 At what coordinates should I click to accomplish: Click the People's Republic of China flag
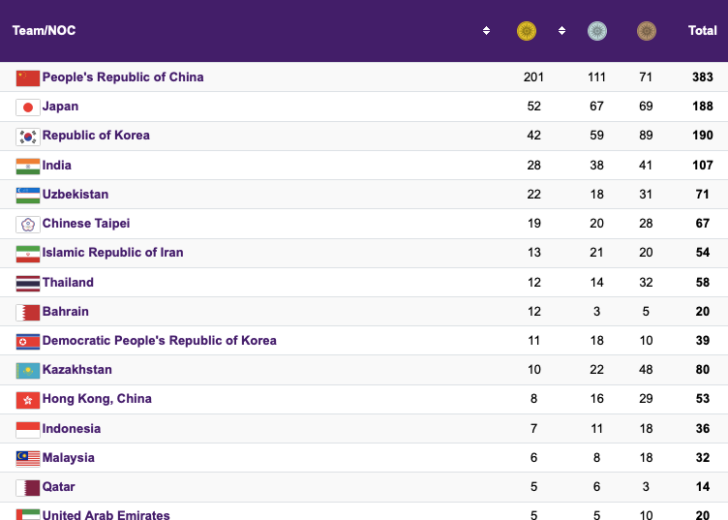click(x=28, y=78)
